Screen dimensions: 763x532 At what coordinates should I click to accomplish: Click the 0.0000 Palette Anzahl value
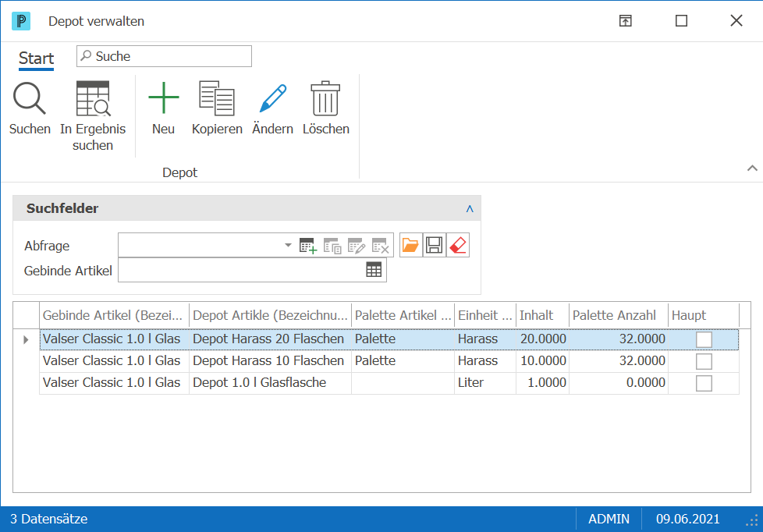pyautogui.click(x=646, y=383)
